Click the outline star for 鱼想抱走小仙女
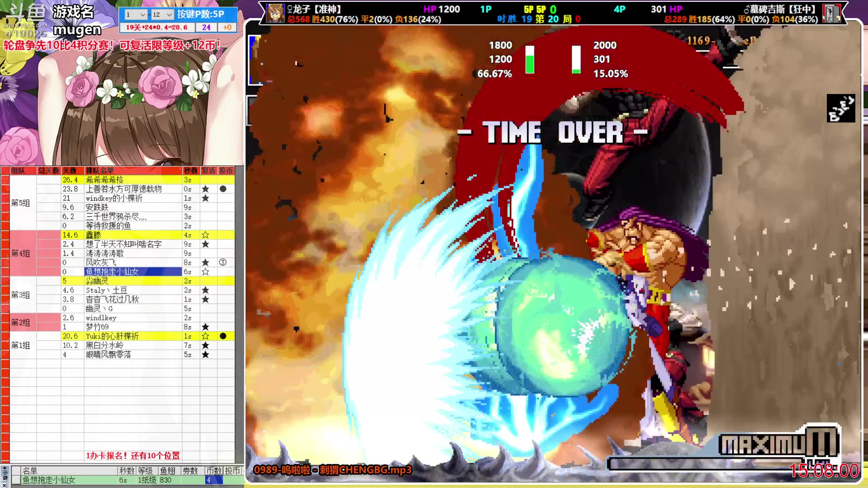This screenshot has width=868, height=488. click(205, 272)
